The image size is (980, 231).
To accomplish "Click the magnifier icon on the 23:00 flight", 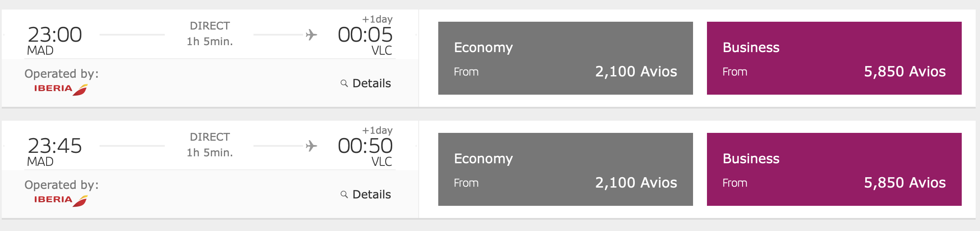I will (344, 83).
